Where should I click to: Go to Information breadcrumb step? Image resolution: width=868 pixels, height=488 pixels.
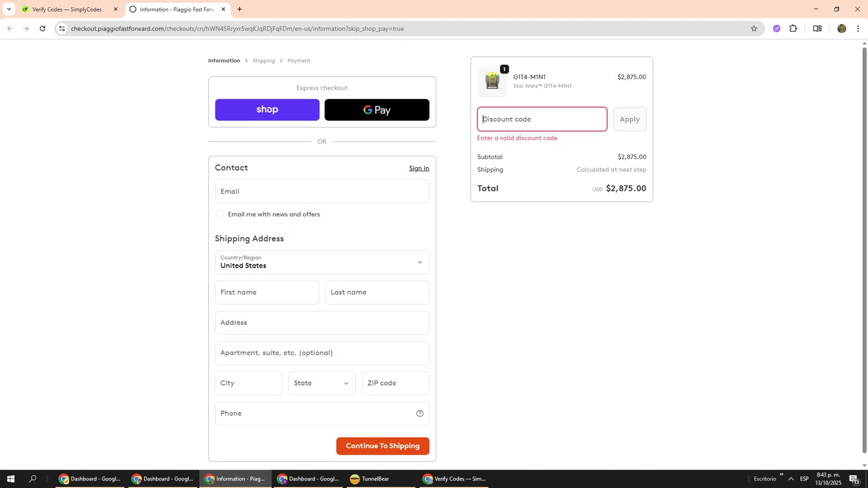click(x=224, y=61)
